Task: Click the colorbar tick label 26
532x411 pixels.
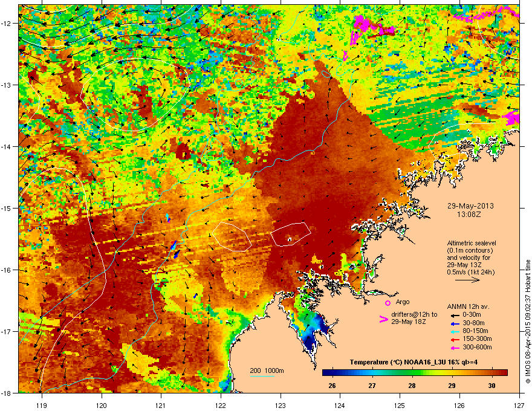Action: 332,386
